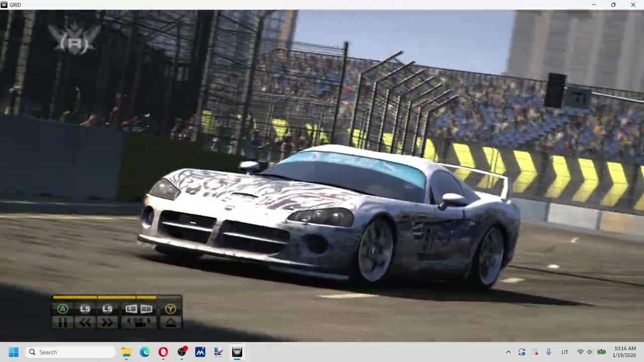Rewind the replay with double-left arrows
Screen dimensions: 644x362
(x=85, y=323)
